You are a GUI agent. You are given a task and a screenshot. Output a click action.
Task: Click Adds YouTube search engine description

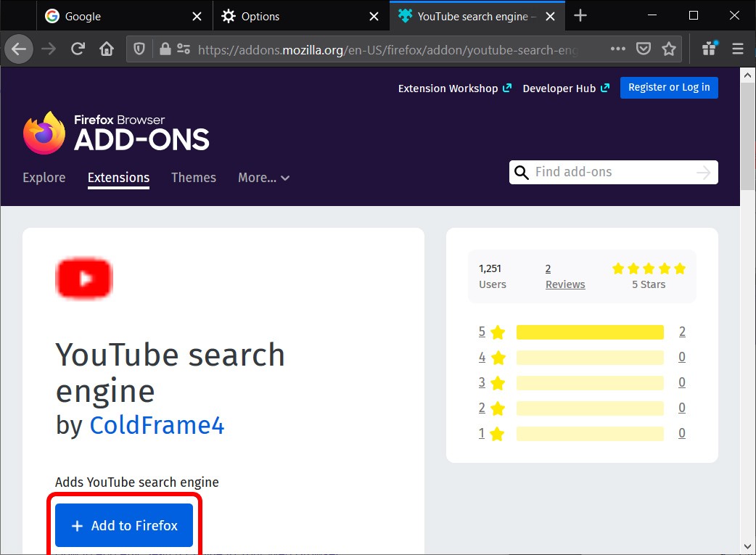137,482
